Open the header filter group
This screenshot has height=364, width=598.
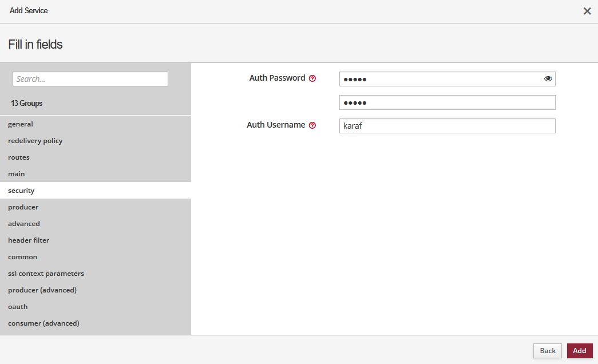(x=29, y=240)
